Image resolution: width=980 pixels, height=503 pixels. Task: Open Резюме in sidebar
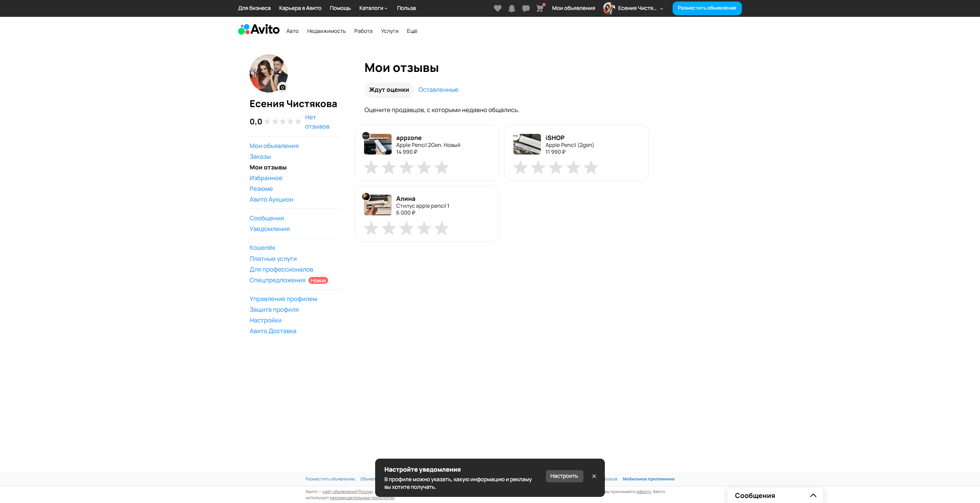261,189
